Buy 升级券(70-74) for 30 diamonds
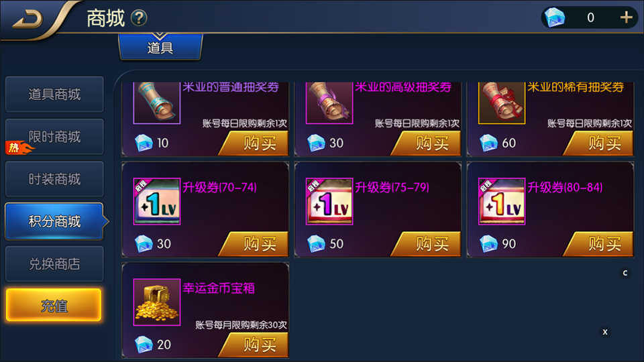Screen dimensions: 644x362 [x=255, y=244]
